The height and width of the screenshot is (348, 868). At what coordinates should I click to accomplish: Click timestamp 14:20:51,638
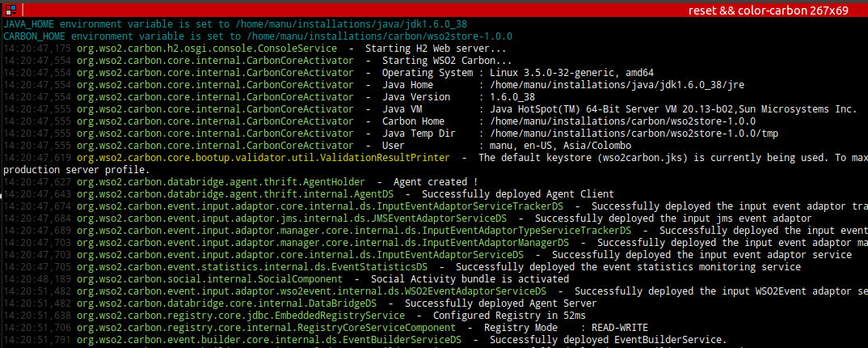(37, 316)
